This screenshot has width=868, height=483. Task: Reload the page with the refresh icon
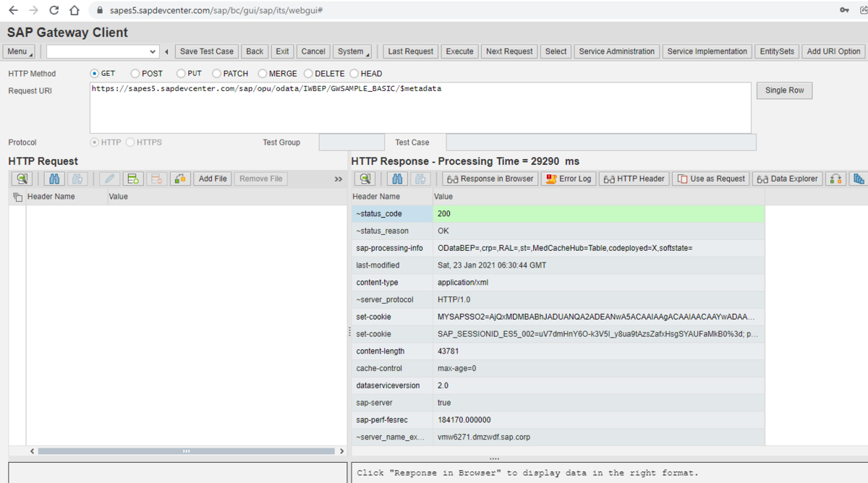pos(54,11)
